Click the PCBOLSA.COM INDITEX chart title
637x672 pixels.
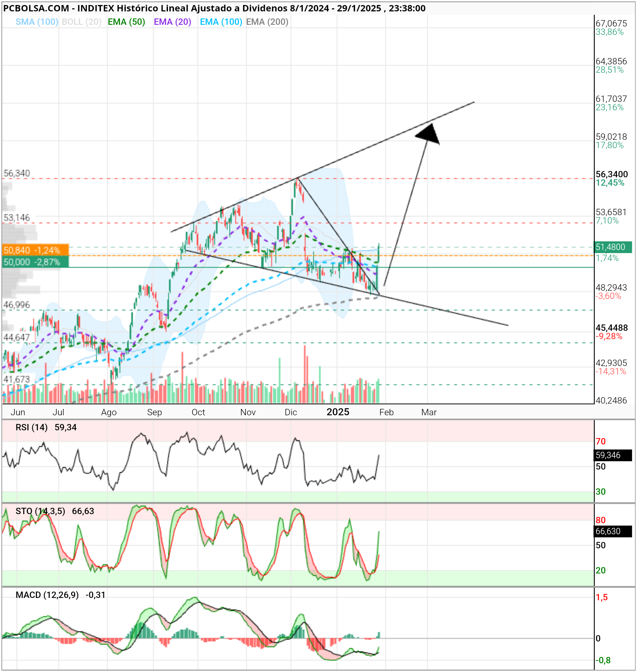pyautogui.click(x=214, y=8)
